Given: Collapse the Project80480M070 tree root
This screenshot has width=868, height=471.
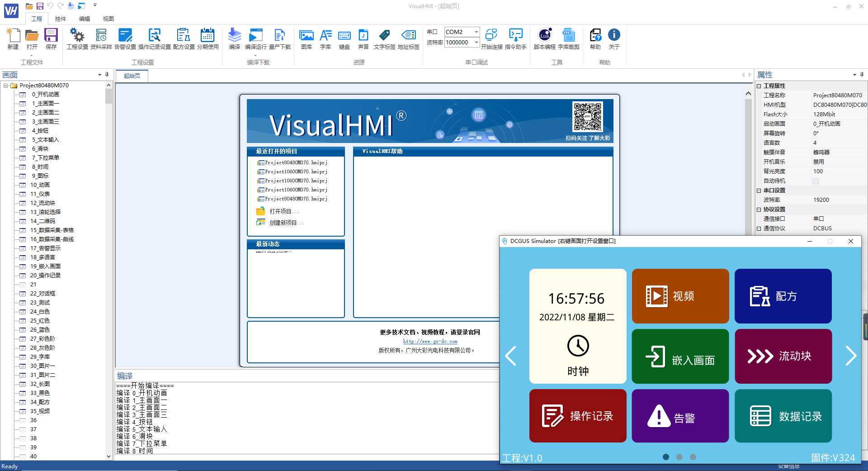Looking at the screenshot, I should click(5, 86).
